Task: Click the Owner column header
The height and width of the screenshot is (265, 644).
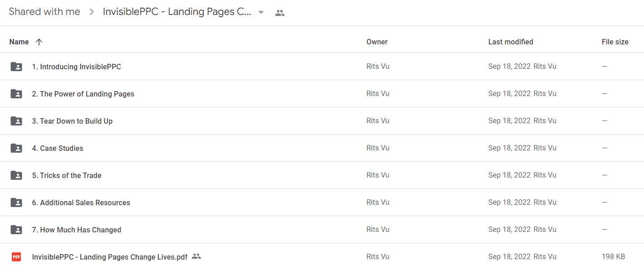Action: coord(377,42)
